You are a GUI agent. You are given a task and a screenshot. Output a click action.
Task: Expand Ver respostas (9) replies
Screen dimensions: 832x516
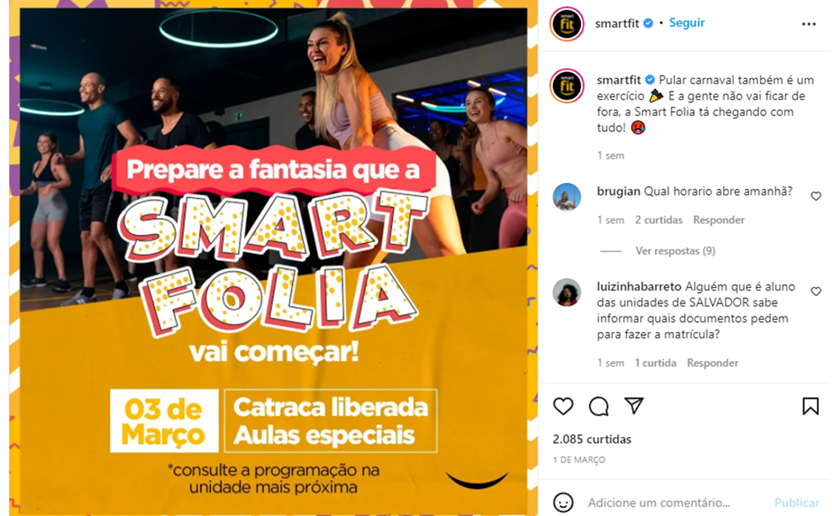675,251
